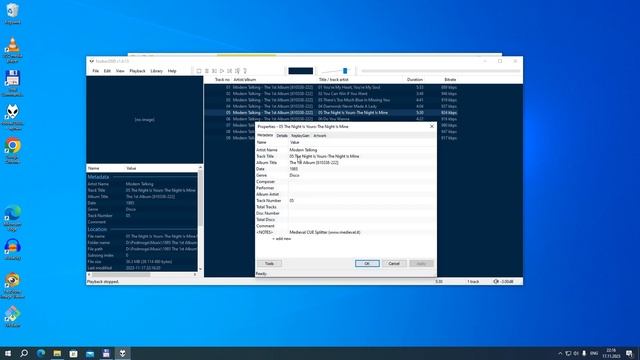Open the Recycle Bin desktop icon

click(x=13, y=13)
